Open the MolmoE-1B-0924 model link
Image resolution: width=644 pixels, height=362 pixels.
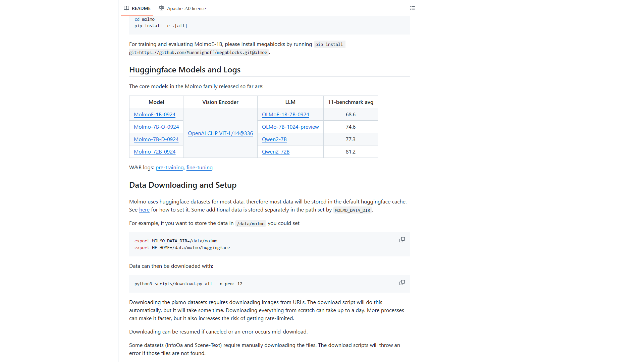point(155,114)
